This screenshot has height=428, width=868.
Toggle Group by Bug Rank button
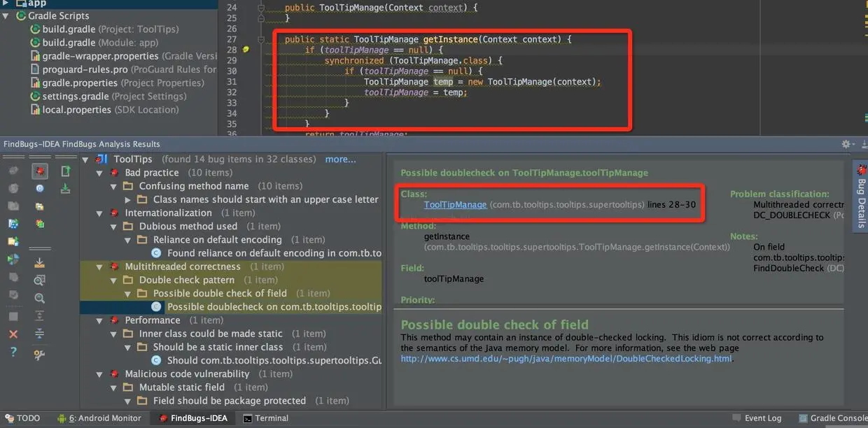(x=40, y=224)
